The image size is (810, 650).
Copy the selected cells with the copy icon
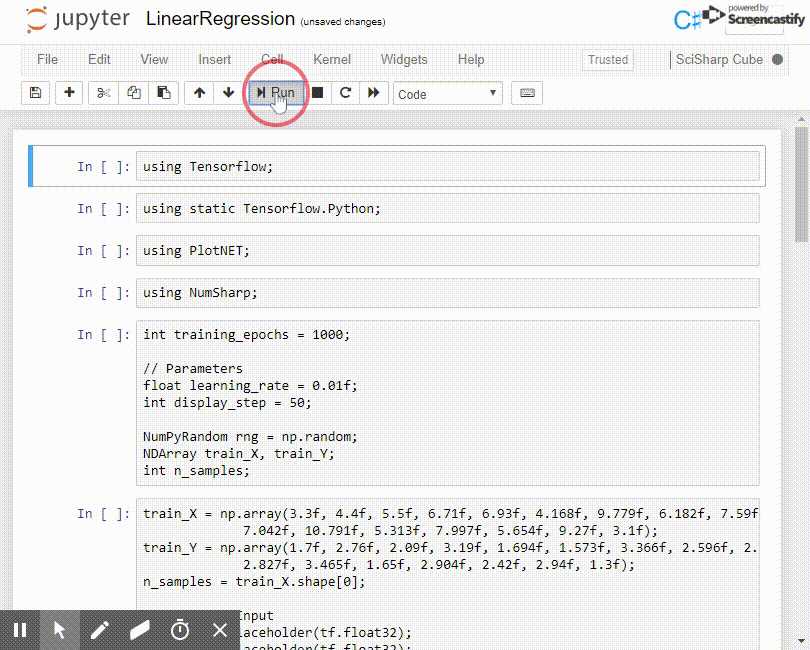[134, 93]
